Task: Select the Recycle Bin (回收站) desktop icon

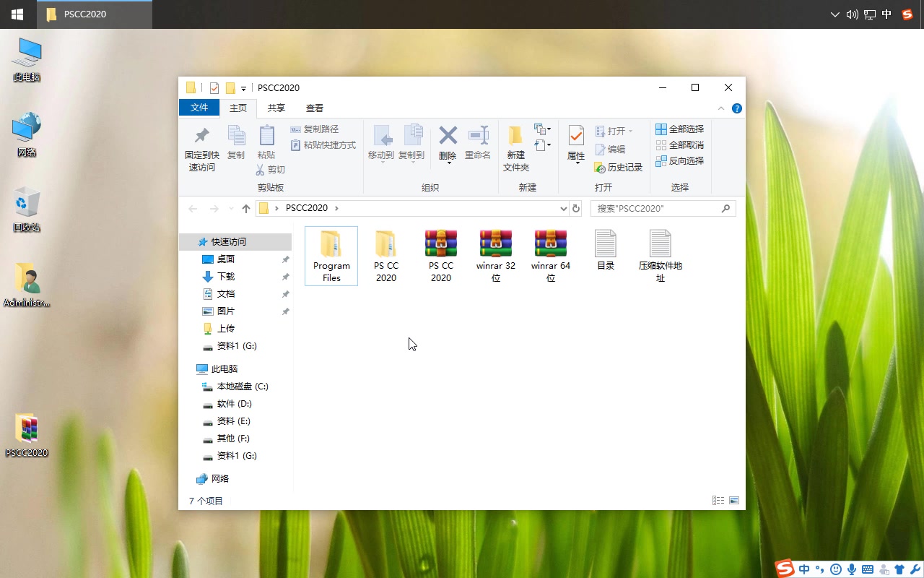Action: pyautogui.click(x=27, y=210)
